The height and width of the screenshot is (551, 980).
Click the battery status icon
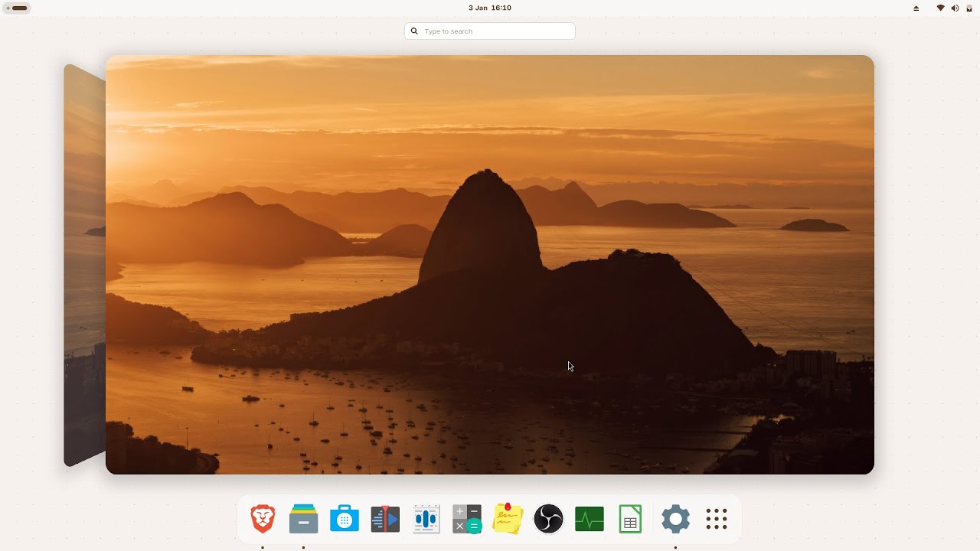(x=969, y=8)
